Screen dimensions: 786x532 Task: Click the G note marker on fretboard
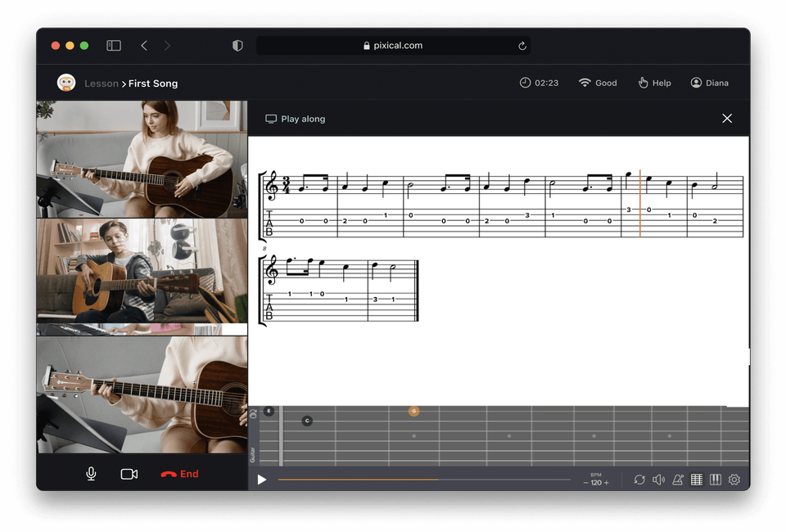tap(414, 411)
